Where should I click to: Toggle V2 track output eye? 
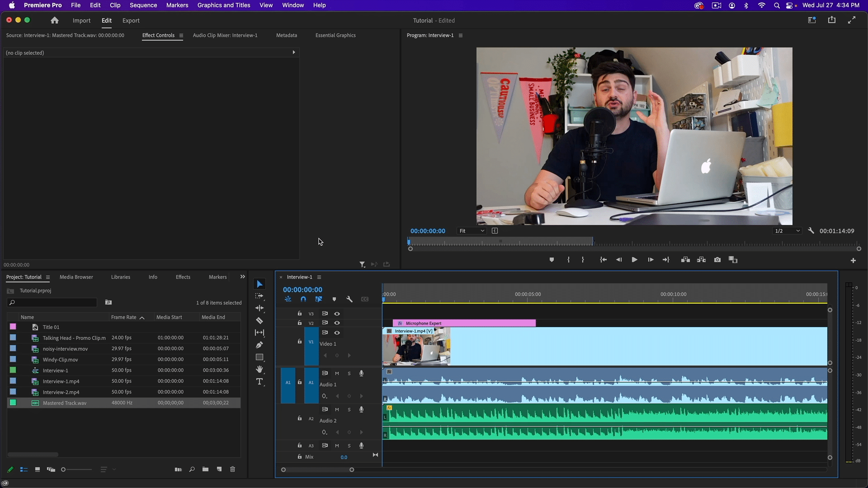[x=337, y=323]
